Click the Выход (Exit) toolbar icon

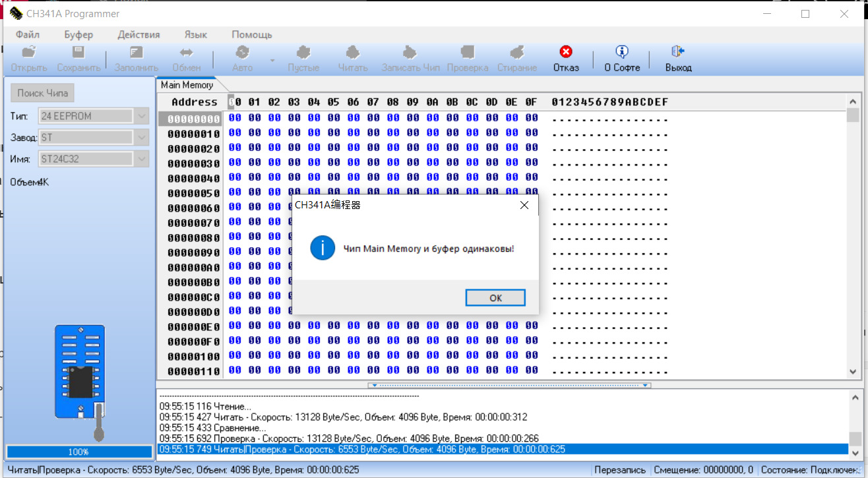pos(678,52)
